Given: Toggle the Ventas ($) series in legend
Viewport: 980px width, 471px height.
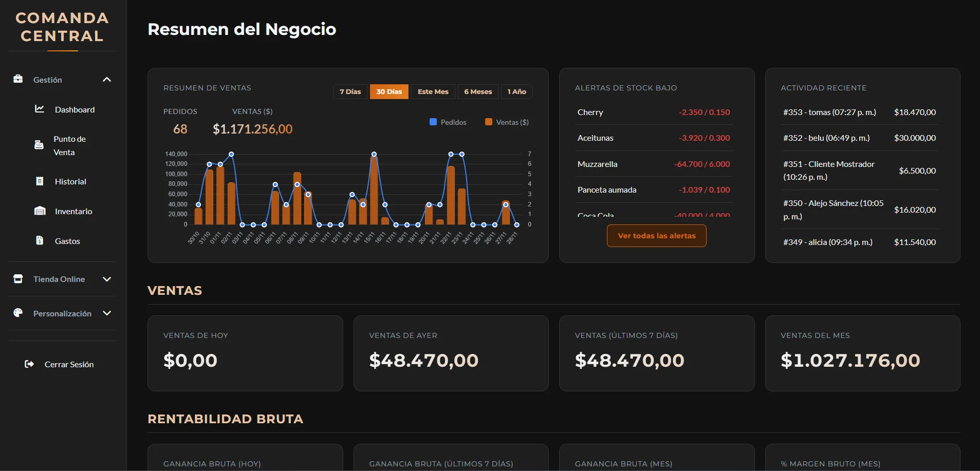Looking at the screenshot, I should (507, 122).
